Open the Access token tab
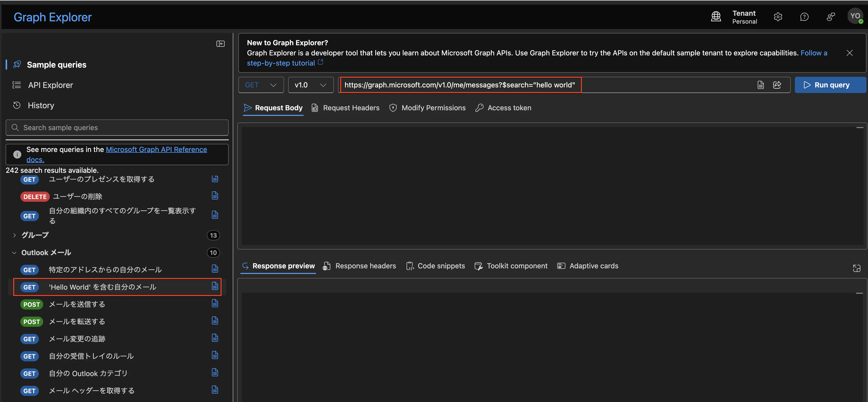This screenshot has width=868, height=402. [x=503, y=108]
